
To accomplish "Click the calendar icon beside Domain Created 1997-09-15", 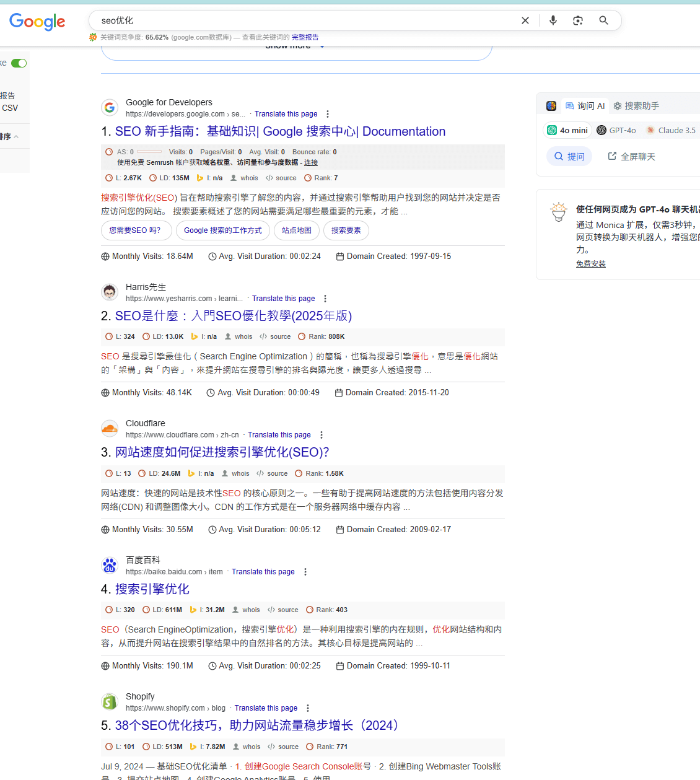I will pyautogui.click(x=339, y=256).
